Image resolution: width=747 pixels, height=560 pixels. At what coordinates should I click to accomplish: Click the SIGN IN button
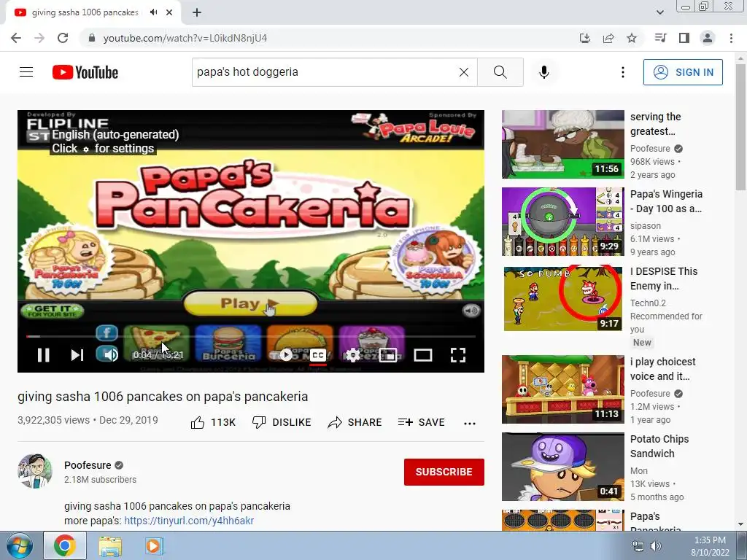683,72
